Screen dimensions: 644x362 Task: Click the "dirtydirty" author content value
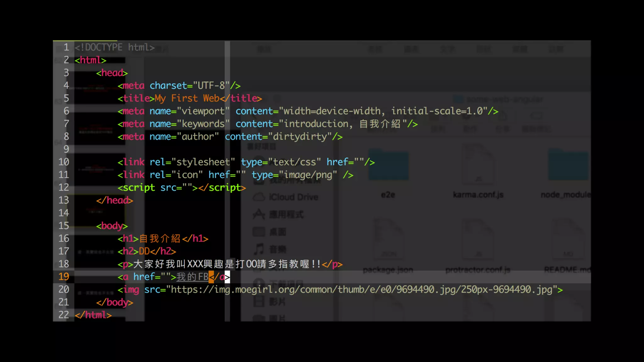click(x=300, y=137)
